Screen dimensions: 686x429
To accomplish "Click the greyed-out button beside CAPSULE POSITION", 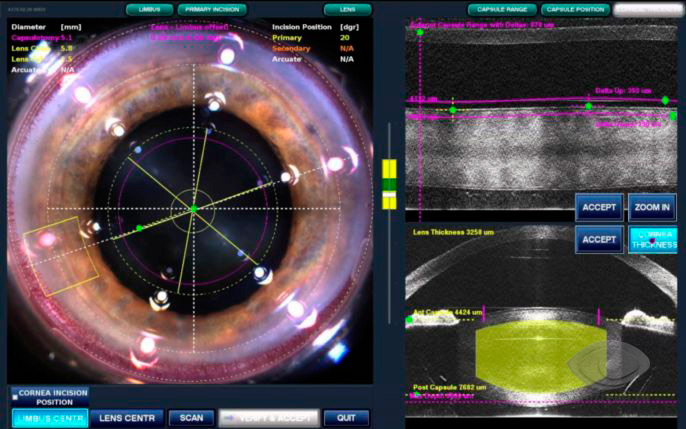I will tap(648, 10).
